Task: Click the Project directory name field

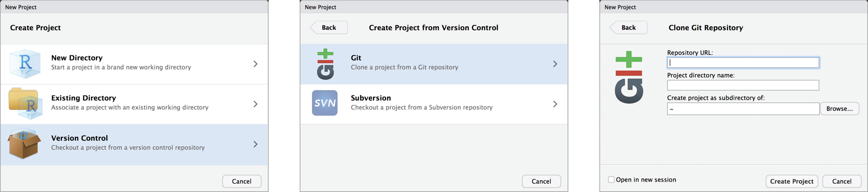Action: (x=743, y=85)
